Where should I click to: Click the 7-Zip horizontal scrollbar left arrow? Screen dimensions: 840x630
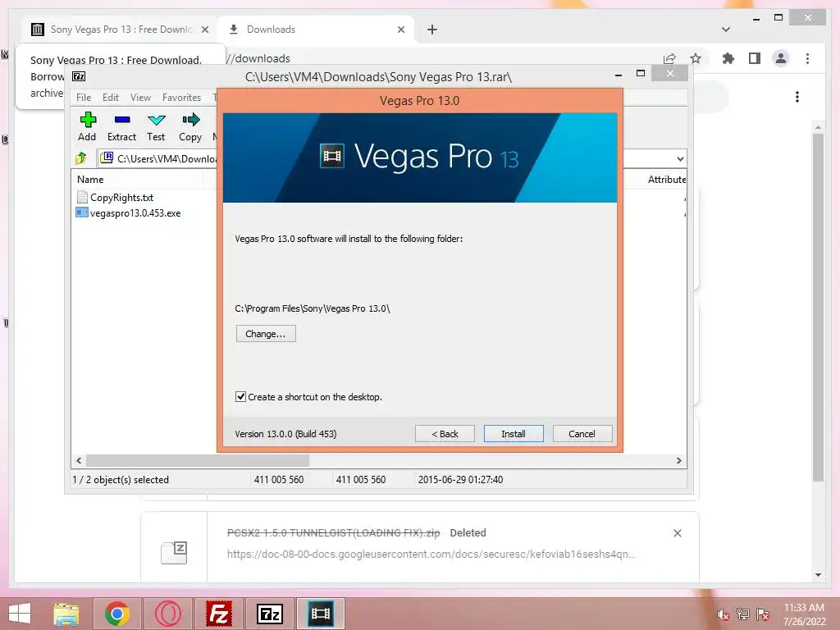(x=79, y=461)
